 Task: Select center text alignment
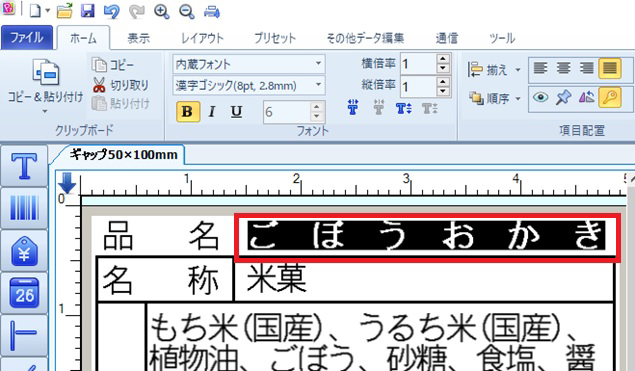[x=563, y=68]
